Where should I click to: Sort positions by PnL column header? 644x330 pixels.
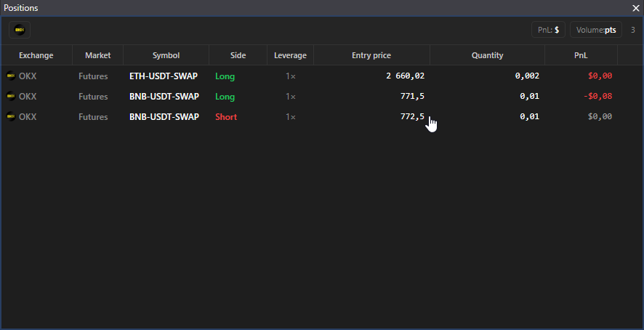coord(581,55)
